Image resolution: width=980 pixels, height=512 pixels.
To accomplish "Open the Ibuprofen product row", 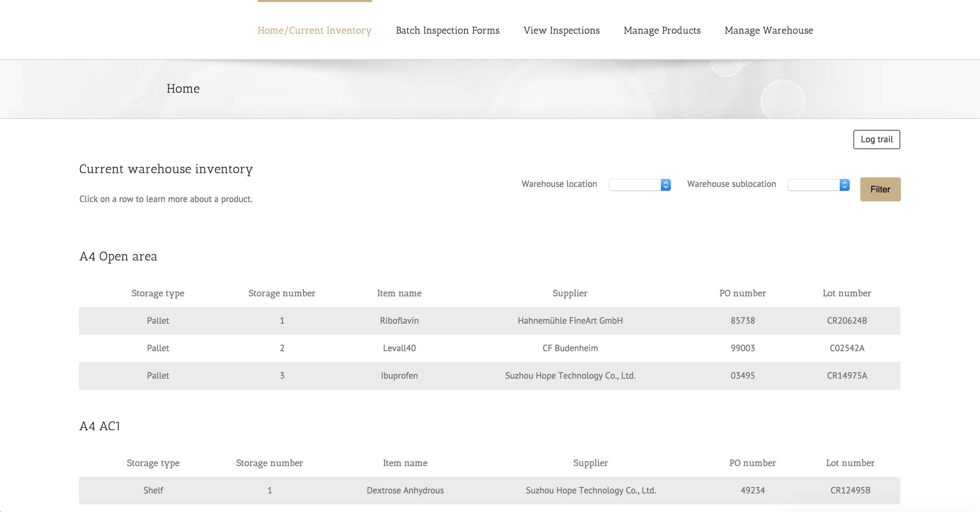I will [490, 376].
